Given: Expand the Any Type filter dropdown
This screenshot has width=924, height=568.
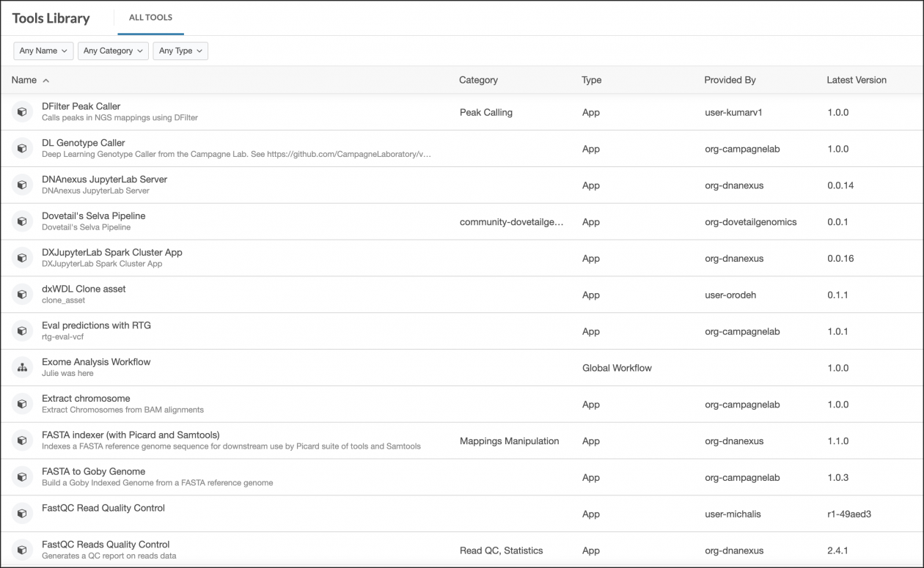Looking at the screenshot, I should pyautogui.click(x=180, y=51).
